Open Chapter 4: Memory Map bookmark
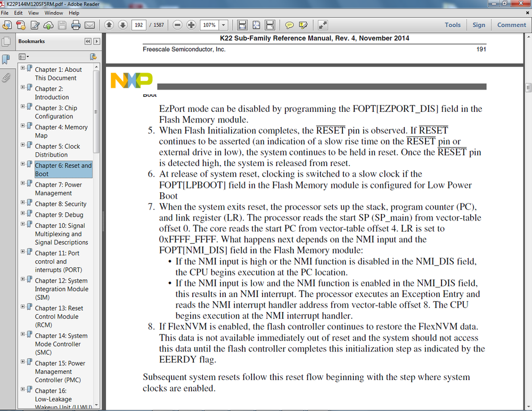Viewport: 532px width, 411px height. 61,131
